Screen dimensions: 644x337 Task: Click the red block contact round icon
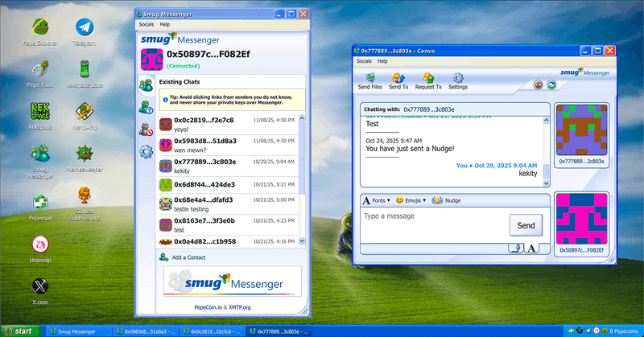point(538,85)
